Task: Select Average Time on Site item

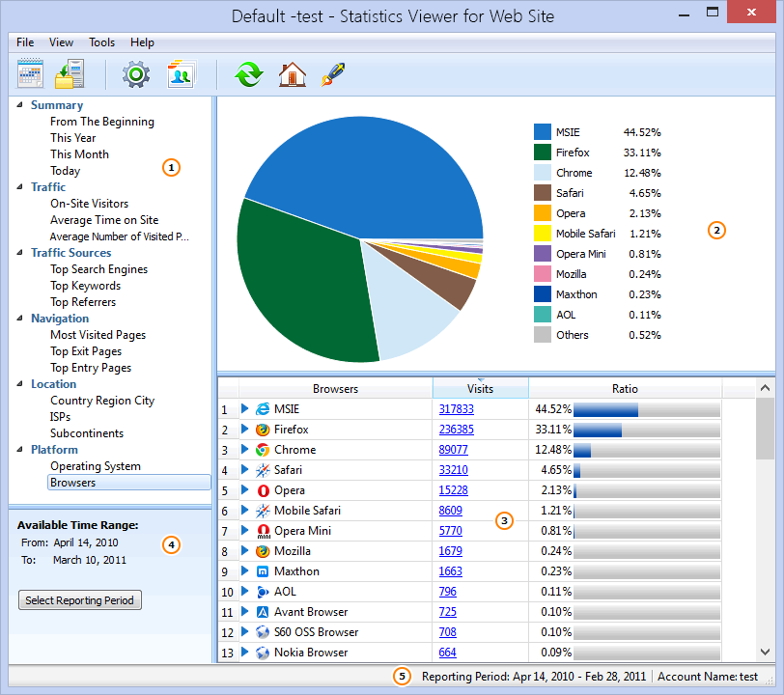Action: pyautogui.click(x=104, y=220)
